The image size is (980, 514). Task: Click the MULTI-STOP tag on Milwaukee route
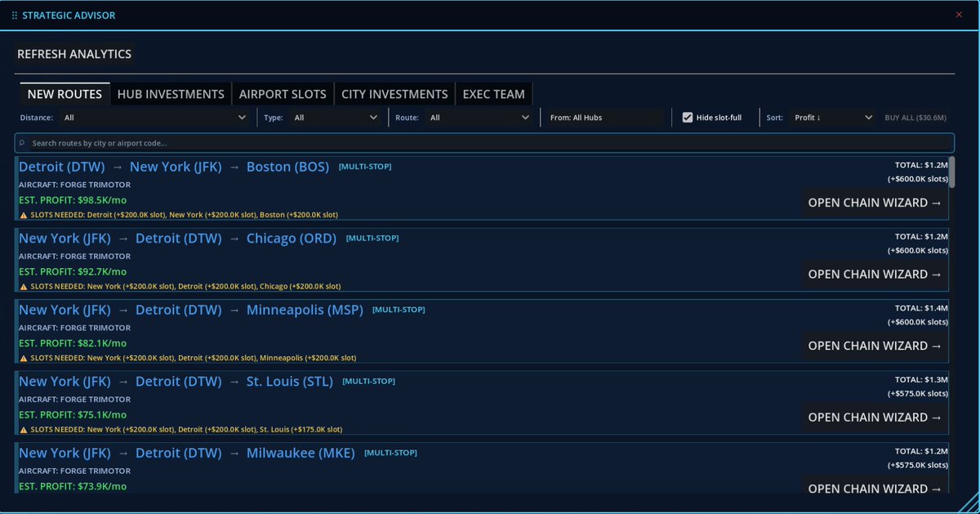(x=390, y=453)
